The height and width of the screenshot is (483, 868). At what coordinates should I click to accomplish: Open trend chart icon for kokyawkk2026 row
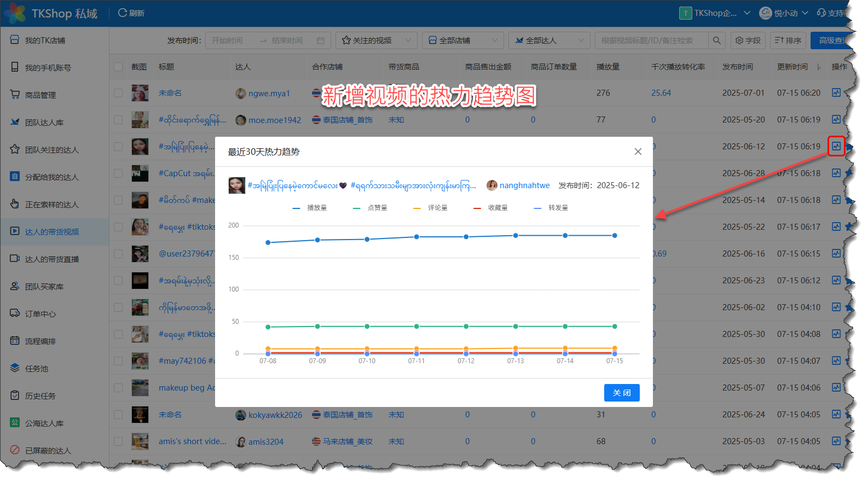pos(836,415)
